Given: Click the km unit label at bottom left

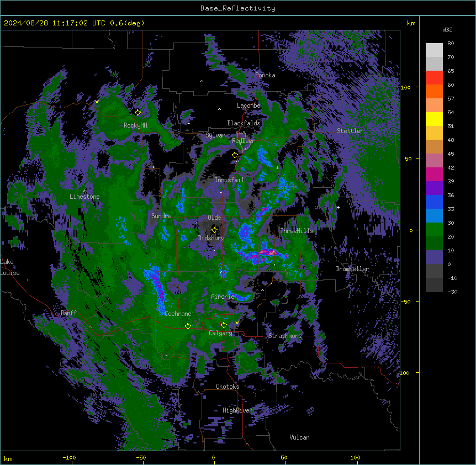Looking at the screenshot, I should pyautogui.click(x=8, y=458).
